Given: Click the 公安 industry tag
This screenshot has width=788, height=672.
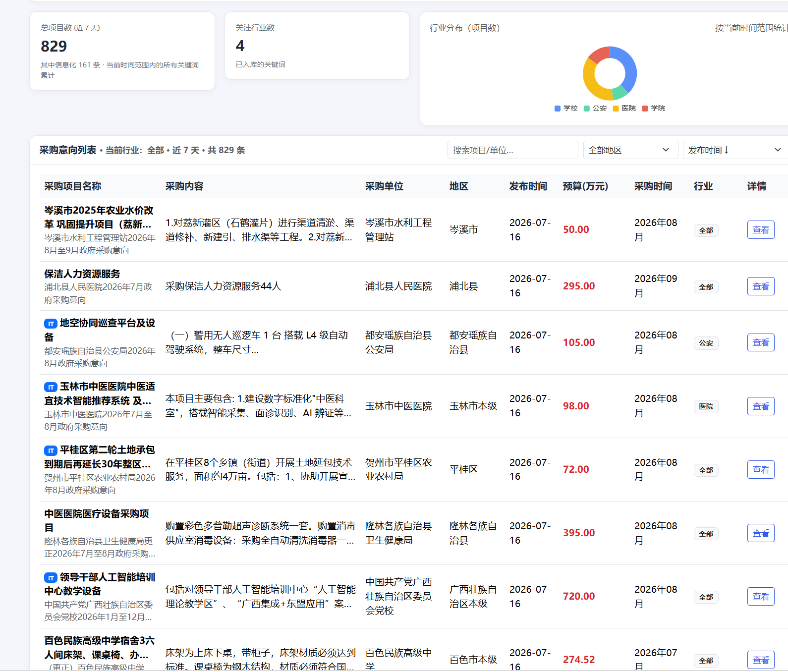Looking at the screenshot, I should 706,343.
